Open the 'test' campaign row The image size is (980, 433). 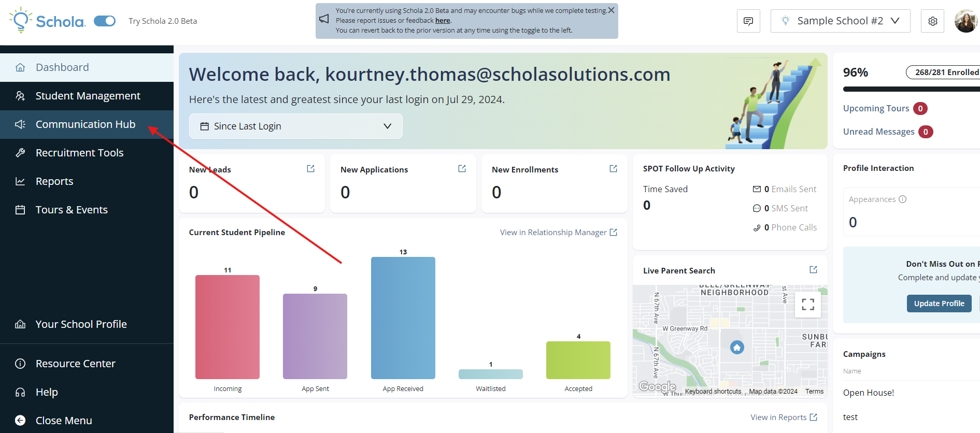click(x=850, y=417)
